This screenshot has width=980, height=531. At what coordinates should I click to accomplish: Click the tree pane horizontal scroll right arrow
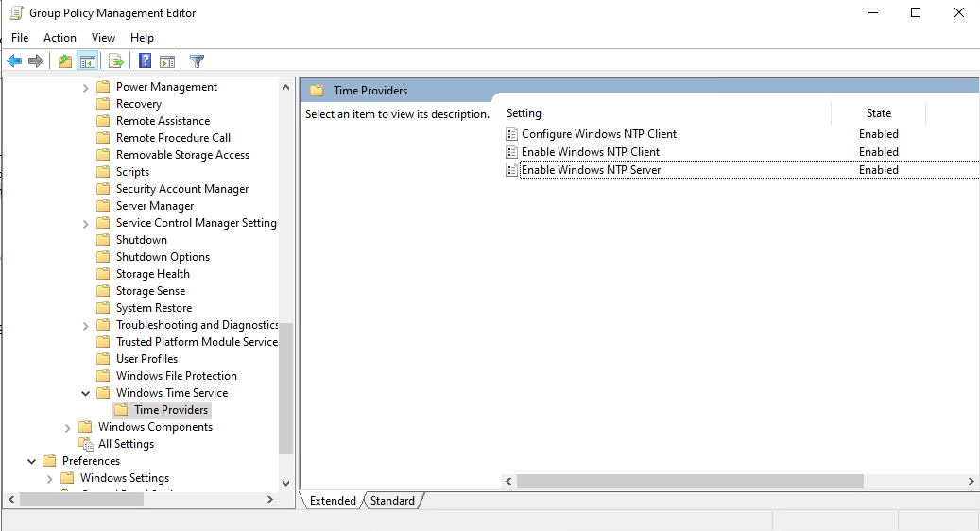[270, 499]
